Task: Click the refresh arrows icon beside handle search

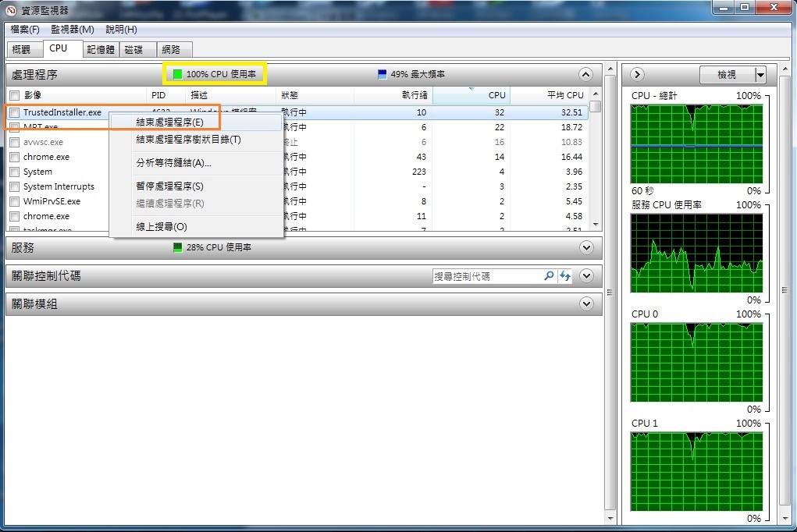Action: pos(564,276)
